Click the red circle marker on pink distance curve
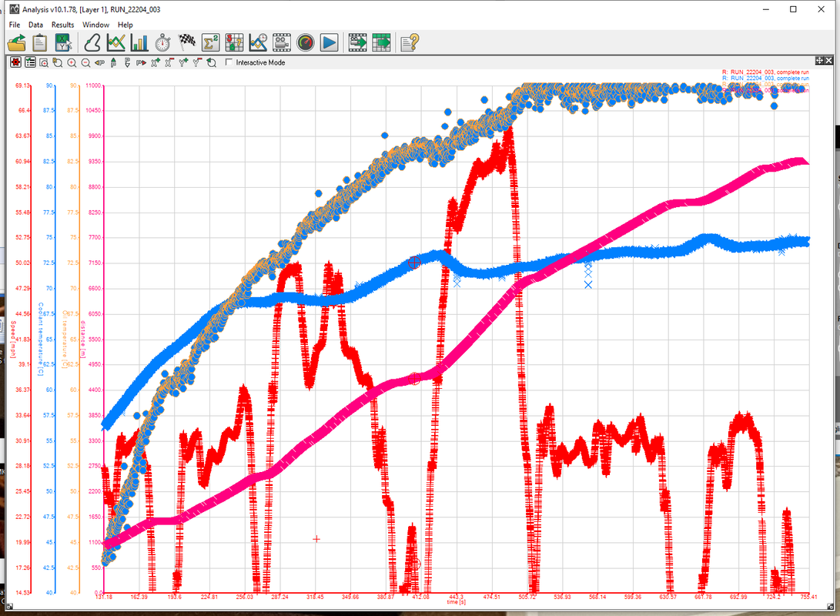This screenshot has width=840, height=616. click(414, 379)
